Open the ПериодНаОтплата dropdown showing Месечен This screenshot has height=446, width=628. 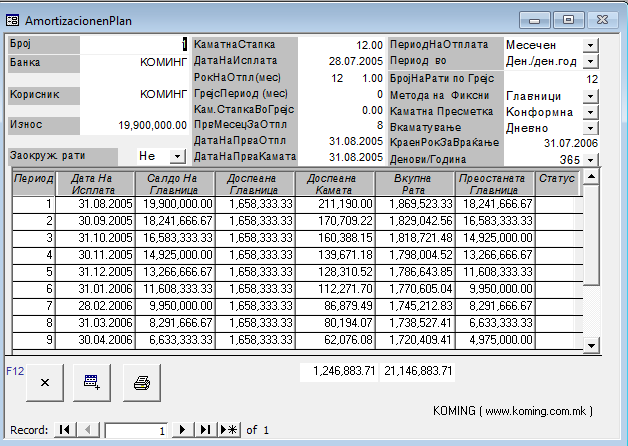[589, 45]
